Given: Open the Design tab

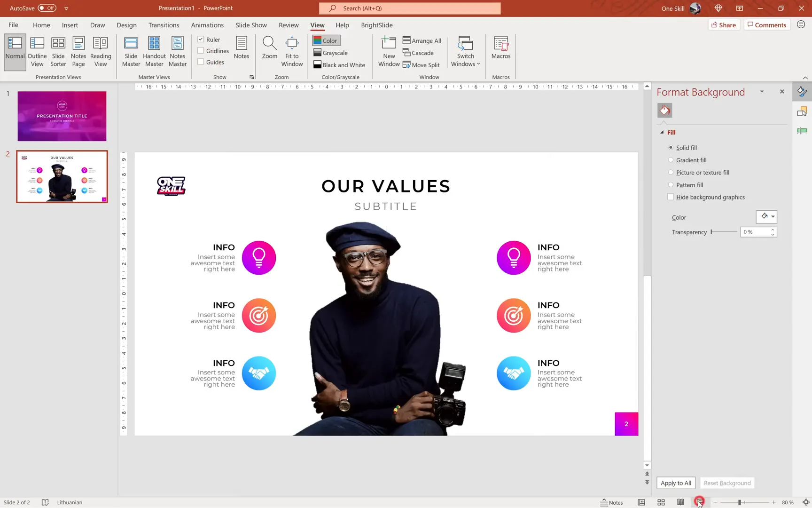Looking at the screenshot, I should [126, 25].
